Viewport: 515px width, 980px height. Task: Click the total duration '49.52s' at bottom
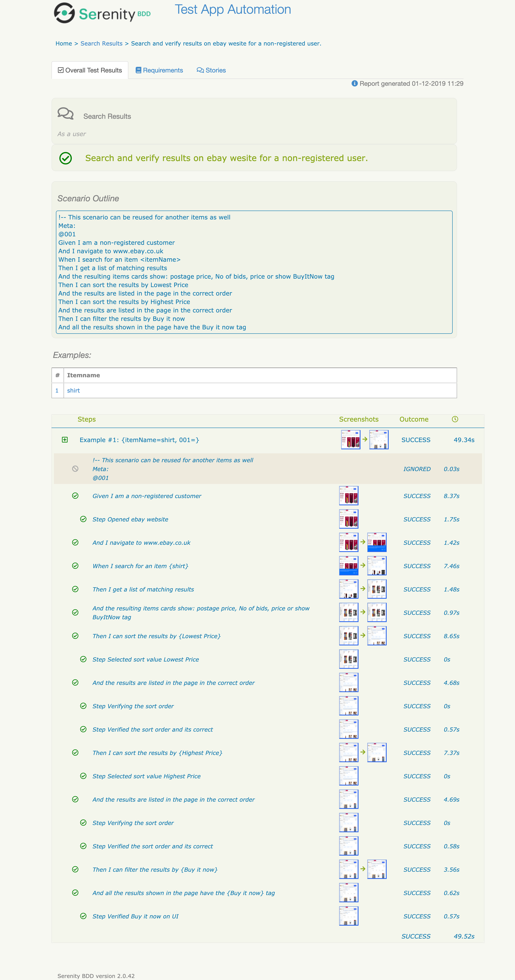(x=464, y=936)
